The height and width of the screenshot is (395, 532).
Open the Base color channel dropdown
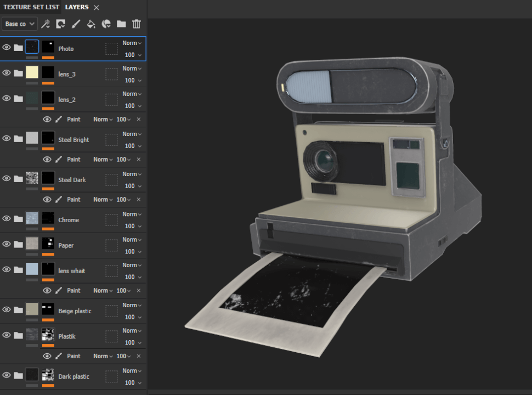[19, 24]
